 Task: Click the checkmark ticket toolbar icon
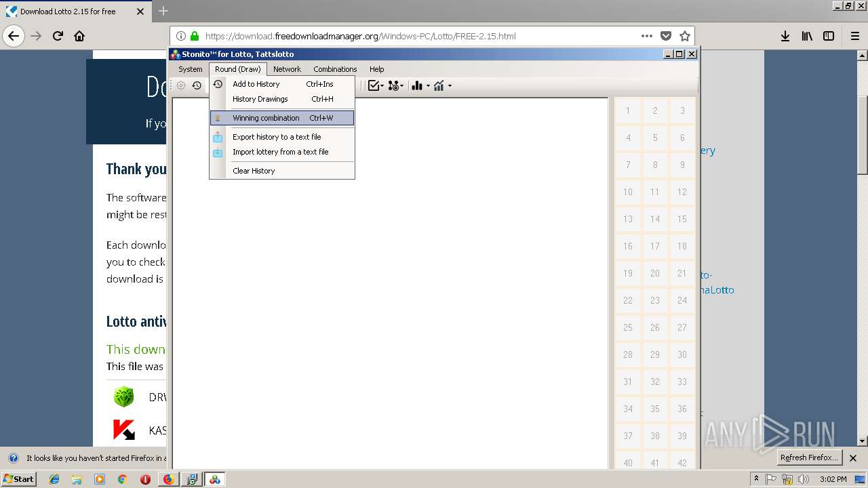[x=373, y=85]
